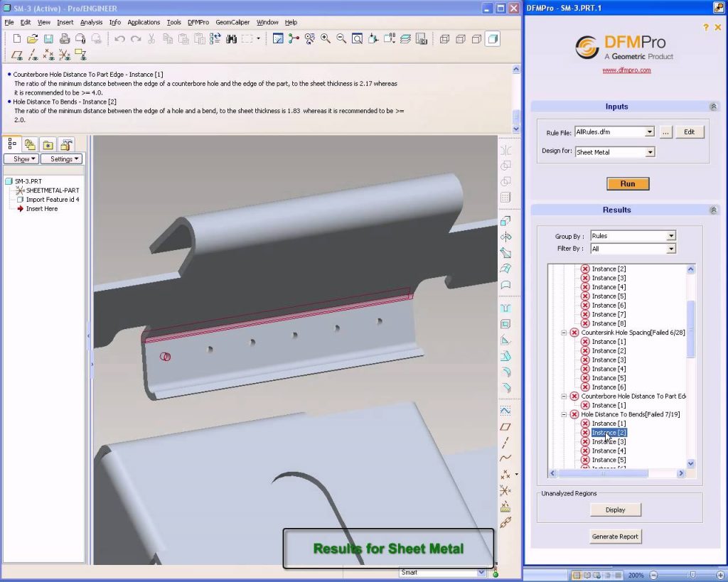The height and width of the screenshot is (582, 728).
Task: Click the DFMPro help question mark icon
Action: pyautogui.click(x=706, y=28)
